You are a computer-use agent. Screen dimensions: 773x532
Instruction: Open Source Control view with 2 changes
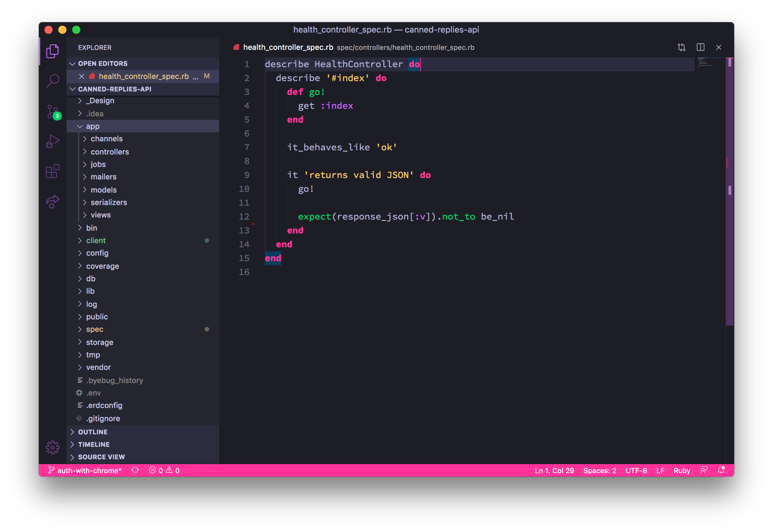point(53,112)
